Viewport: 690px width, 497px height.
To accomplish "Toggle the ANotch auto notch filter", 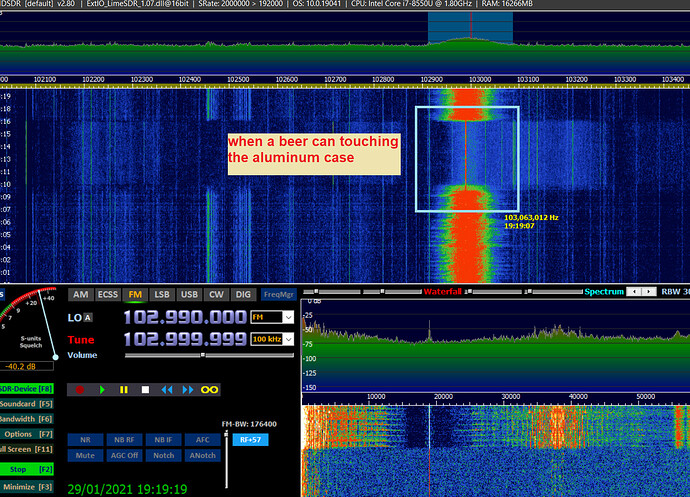I will point(202,455).
